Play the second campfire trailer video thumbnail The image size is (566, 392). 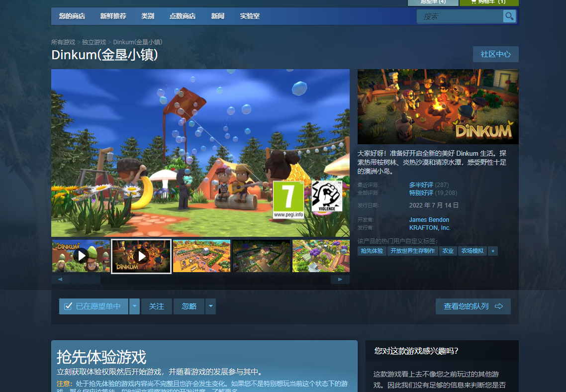(x=141, y=256)
